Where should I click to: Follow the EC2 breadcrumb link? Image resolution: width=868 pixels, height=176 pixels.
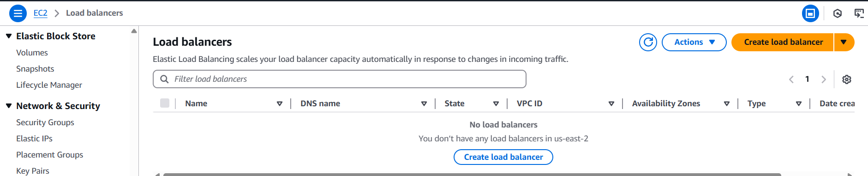click(x=41, y=13)
